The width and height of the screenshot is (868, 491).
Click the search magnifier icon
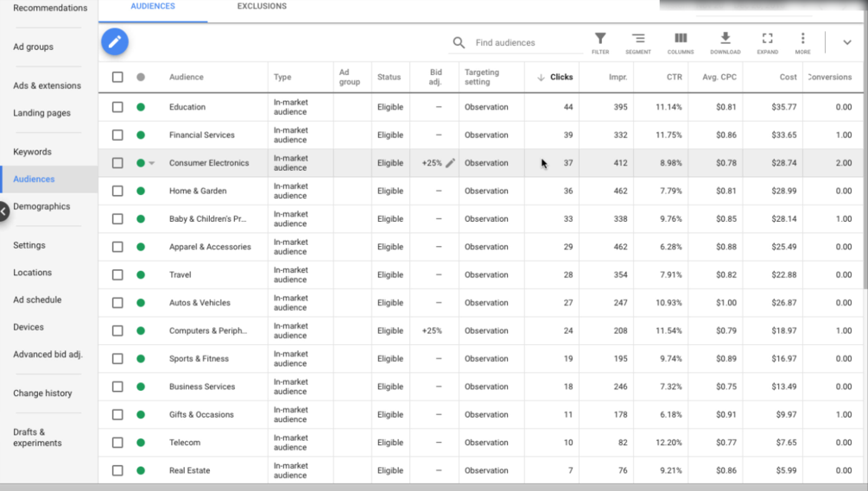[x=459, y=42]
